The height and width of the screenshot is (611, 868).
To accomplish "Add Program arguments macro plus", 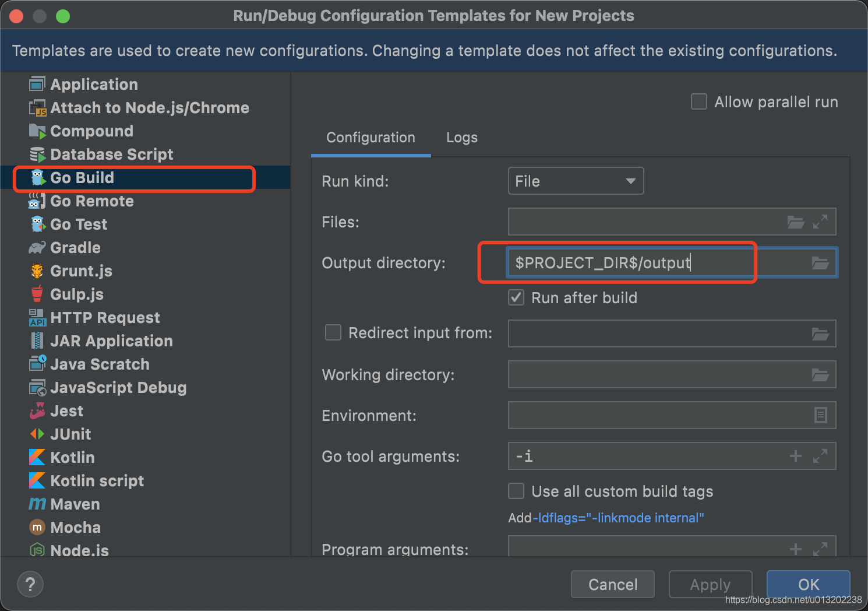I will point(796,549).
